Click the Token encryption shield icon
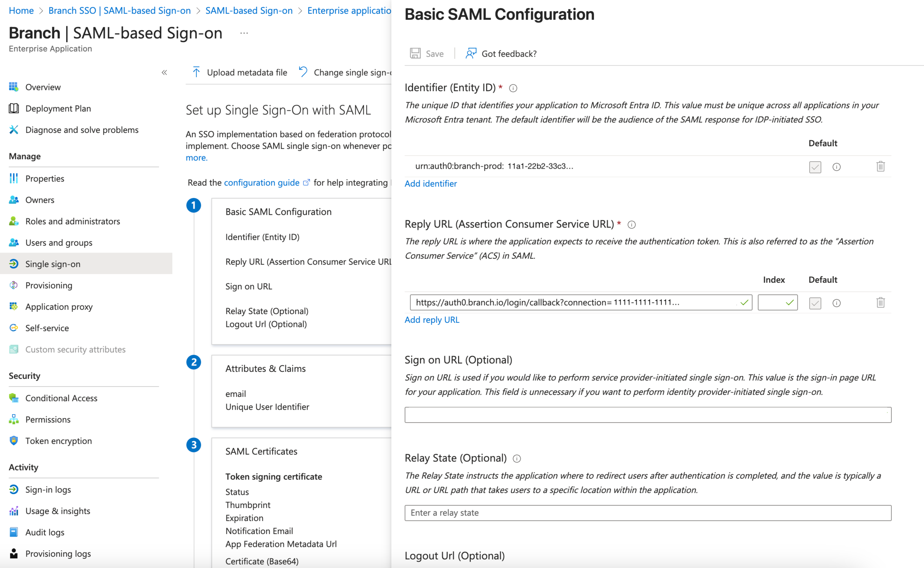The image size is (924, 568). [x=14, y=441]
